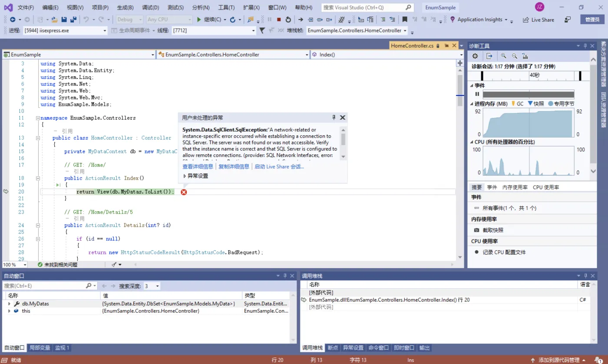The image size is (608, 364).
Task: Click the feedback icon next to Live Share
Action: coord(568,20)
